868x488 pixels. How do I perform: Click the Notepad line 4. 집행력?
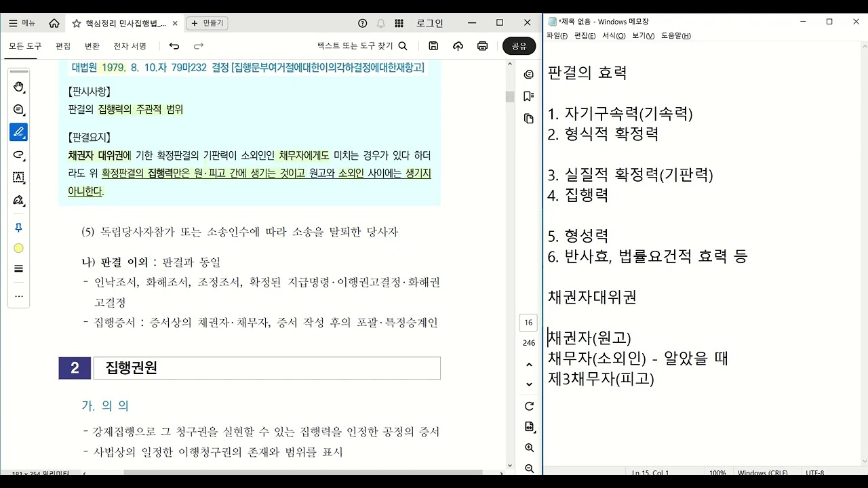pos(578,195)
